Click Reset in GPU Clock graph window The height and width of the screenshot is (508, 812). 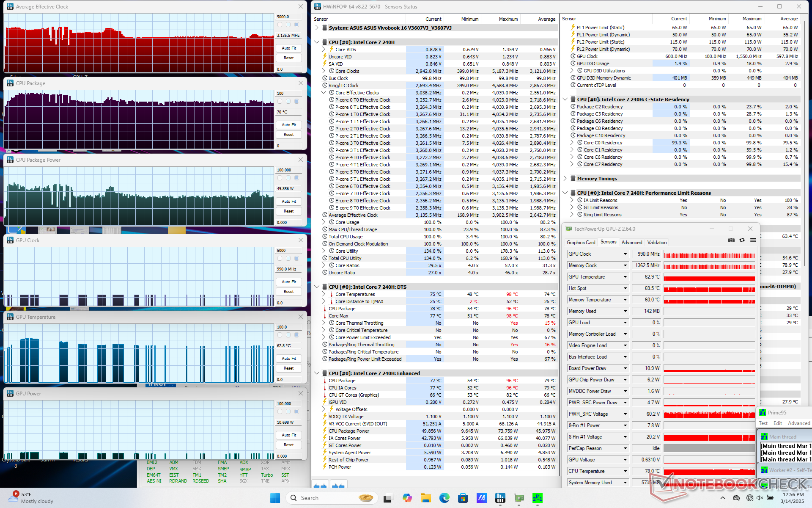tap(289, 292)
